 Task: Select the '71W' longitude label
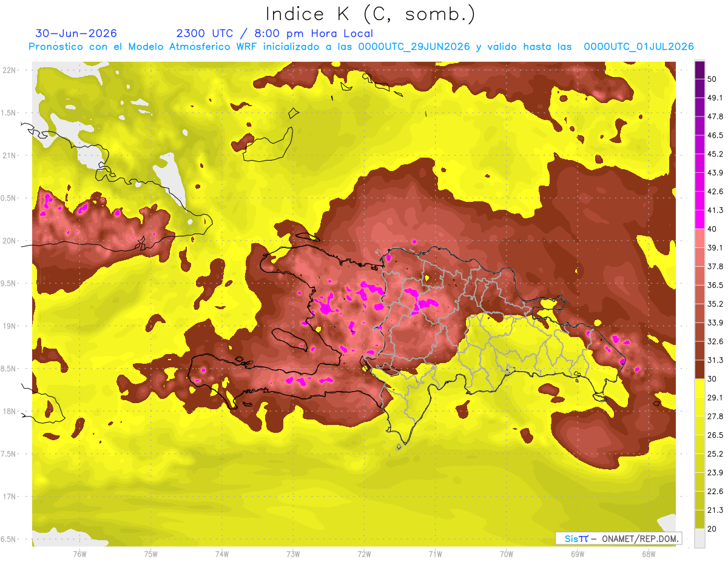pyautogui.click(x=435, y=554)
